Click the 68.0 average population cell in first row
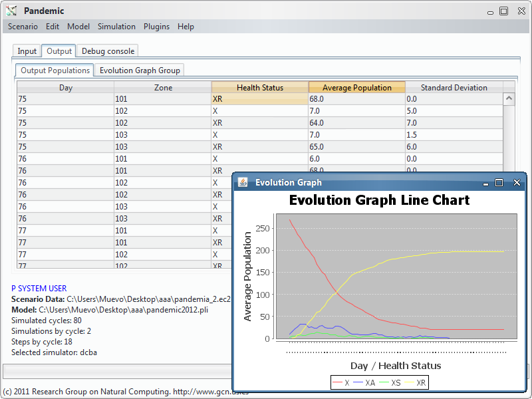 tap(357, 98)
